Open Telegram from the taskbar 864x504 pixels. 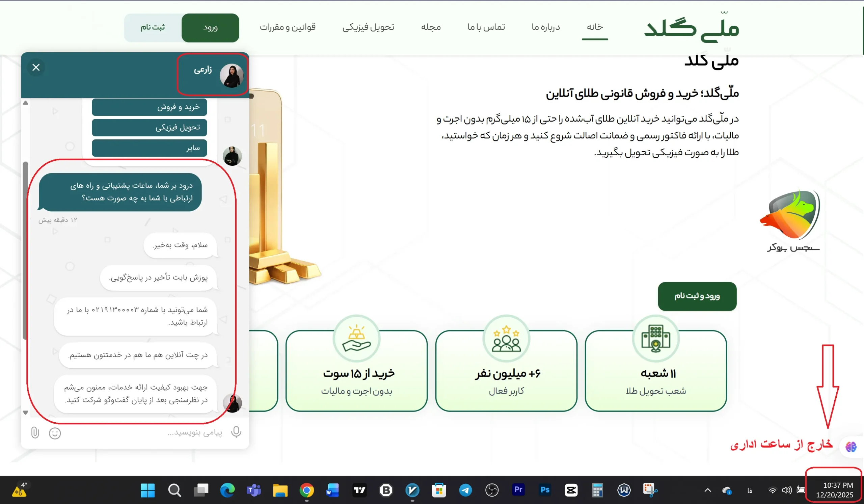(465, 490)
